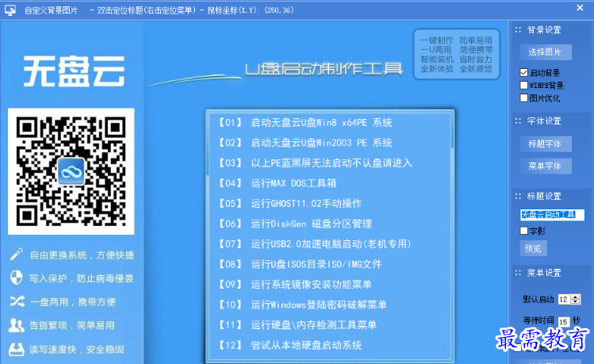The image size is (594, 364).
Task: Click the 标题设置 section header
Action: (544, 196)
